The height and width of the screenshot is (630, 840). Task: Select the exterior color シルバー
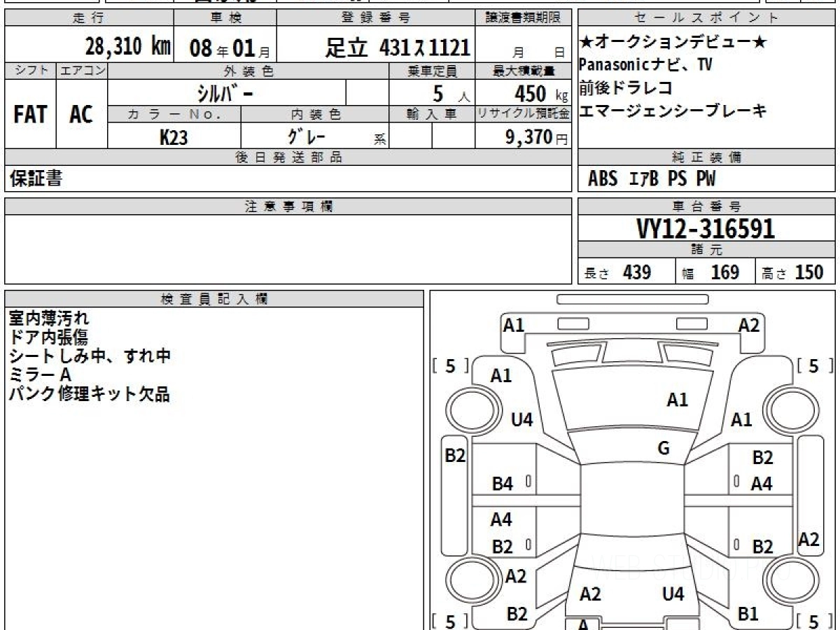pyautogui.click(x=224, y=92)
